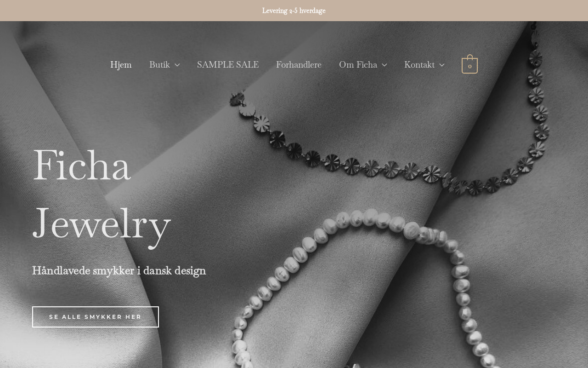Image resolution: width=588 pixels, height=368 pixels.
Task: Open the SAMPLE SALE page
Action: pyautogui.click(x=228, y=65)
